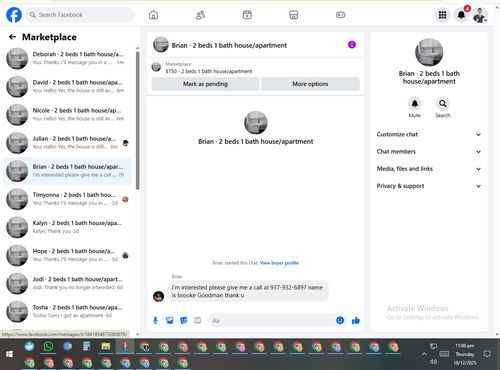Image resolution: width=500 pixels, height=370 pixels.
Task: Select Brian's conversation in the list
Action: click(67, 171)
